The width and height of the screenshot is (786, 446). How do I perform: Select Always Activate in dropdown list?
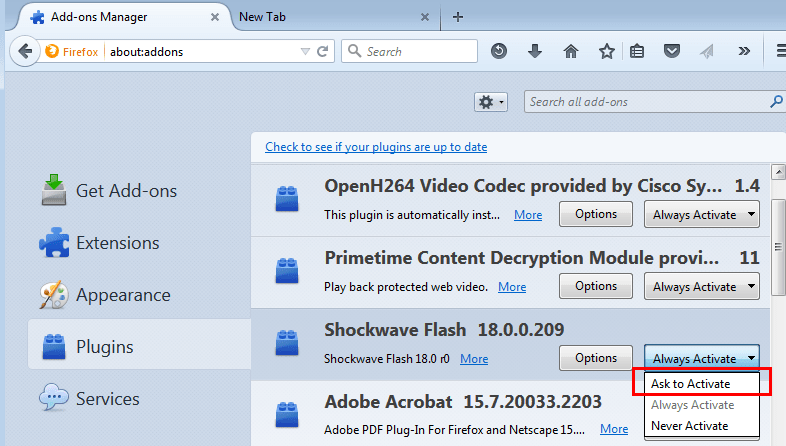point(702,404)
